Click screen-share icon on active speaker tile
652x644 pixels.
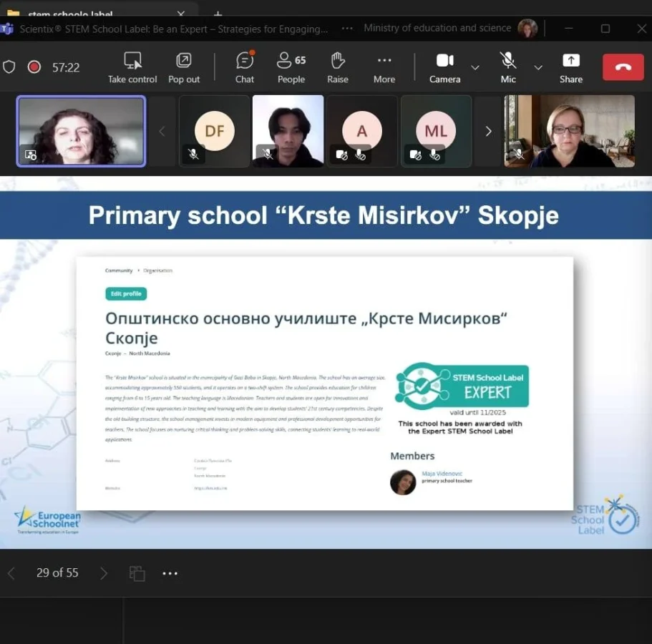(x=31, y=155)
